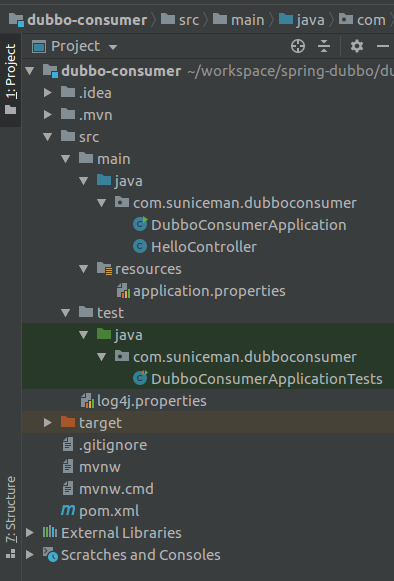Click test package icon com.suniceman.dubboconsumer
The width and height of the screenshot is (394, 581).
click(x=122, y=356)
